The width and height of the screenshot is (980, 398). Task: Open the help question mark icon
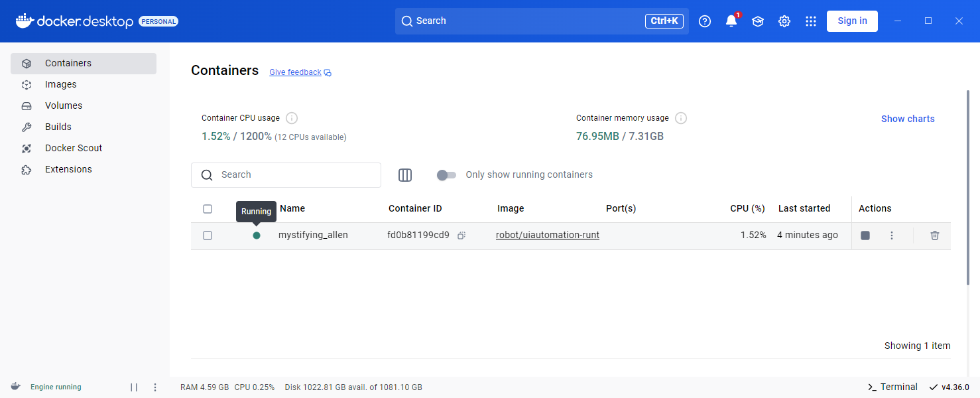pos(705,21)
